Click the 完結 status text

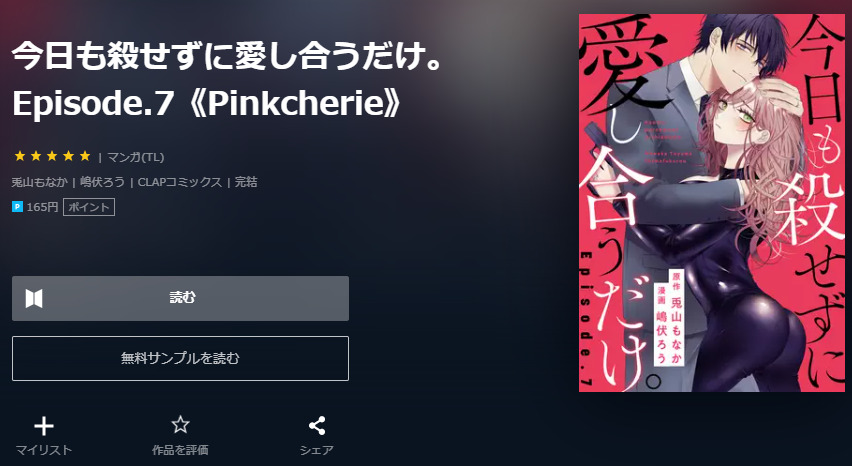pos(246,182)
